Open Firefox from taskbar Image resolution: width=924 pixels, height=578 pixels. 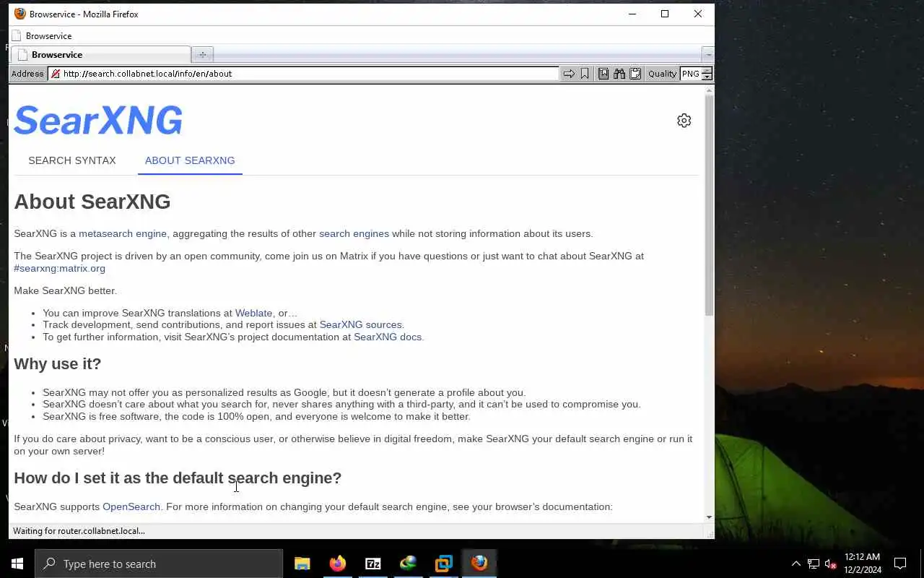(338, 564)
